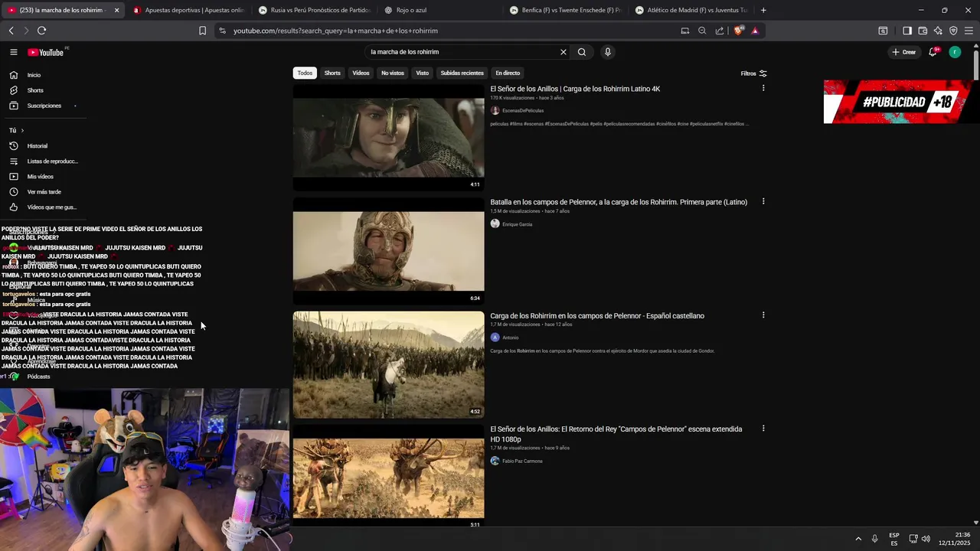The image size is (980, 551).
Task: Close the la marcha de los rohirrim tab
Action: (116, 10)
